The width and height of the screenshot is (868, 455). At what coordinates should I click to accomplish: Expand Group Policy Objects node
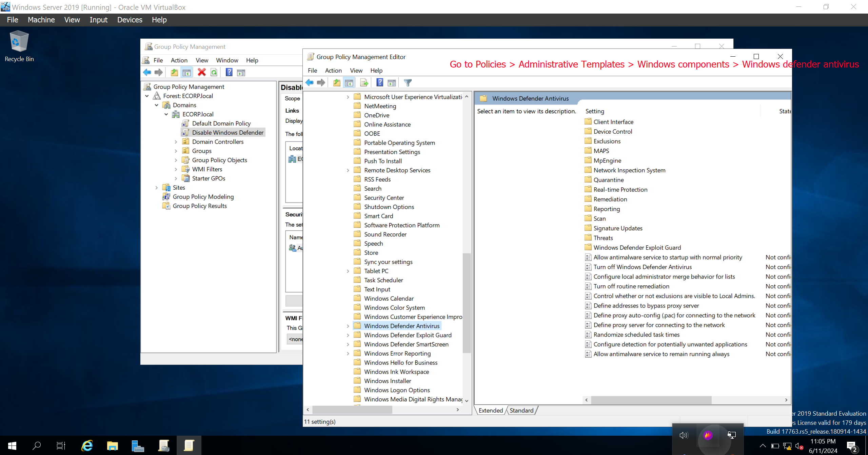[176, 160]
